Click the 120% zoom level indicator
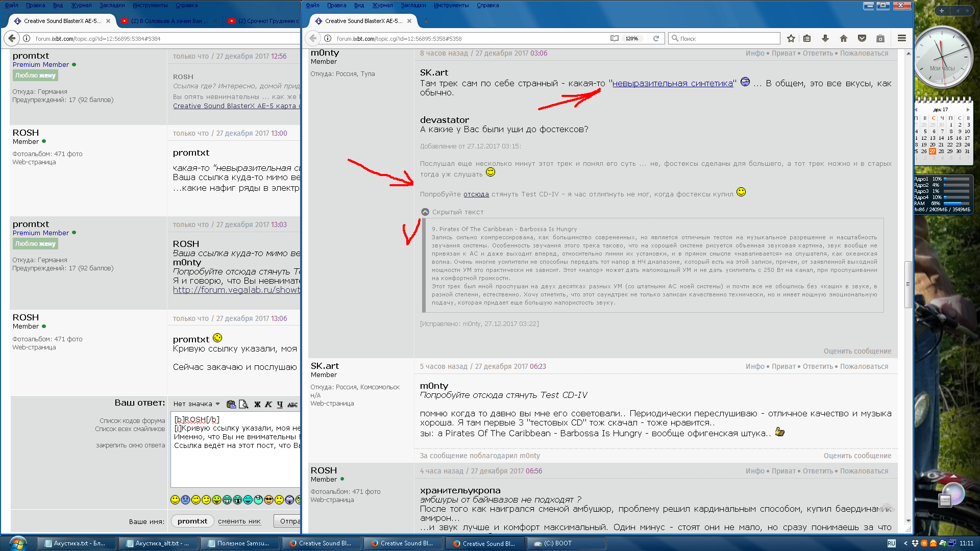Screen dimensions: 980x551 coord(631,38)
